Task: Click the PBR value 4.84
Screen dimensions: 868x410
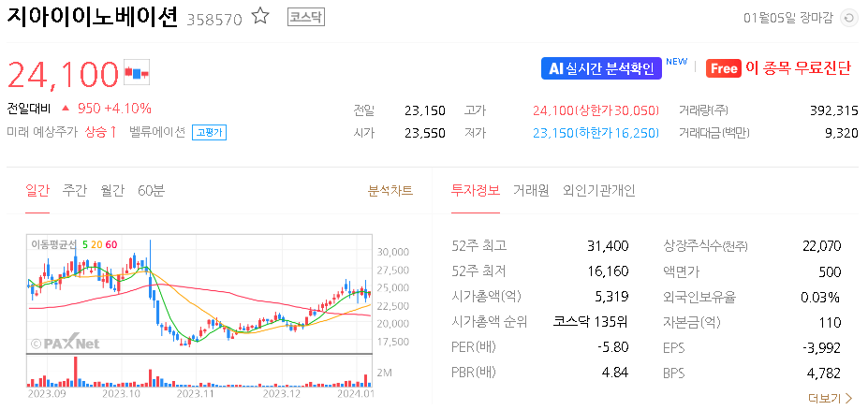Action: [x=615, y=373]
